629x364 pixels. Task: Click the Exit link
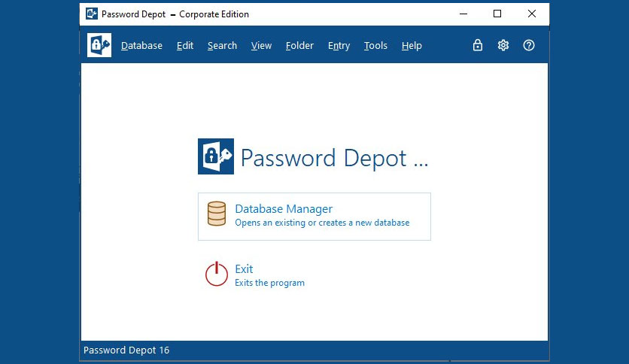click(x=244, y=268)
